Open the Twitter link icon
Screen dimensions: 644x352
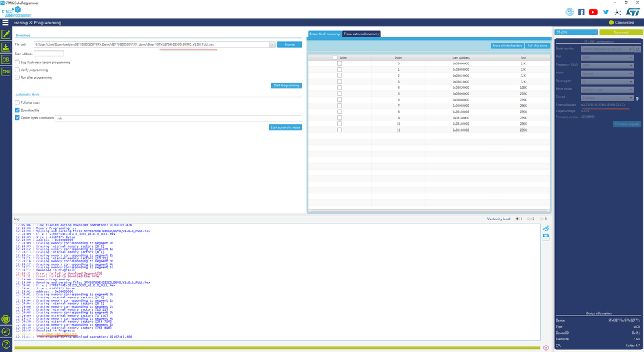[605, 12]
